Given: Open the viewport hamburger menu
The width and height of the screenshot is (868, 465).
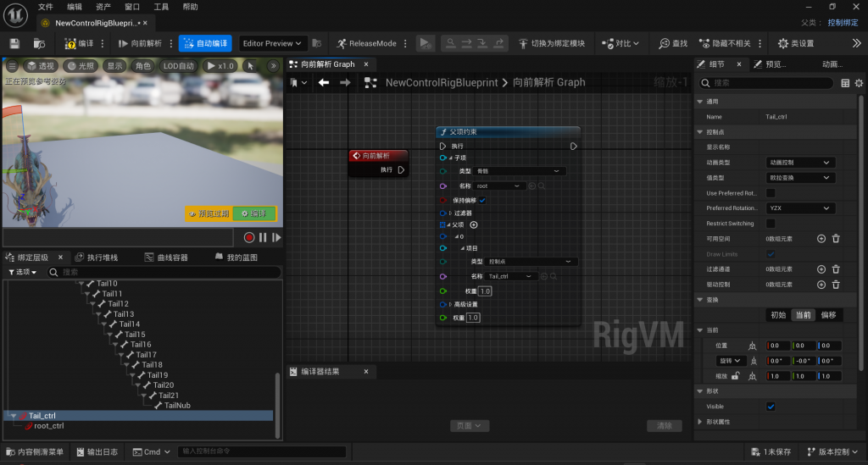Looking at the screenshot, I should [12, 66].
